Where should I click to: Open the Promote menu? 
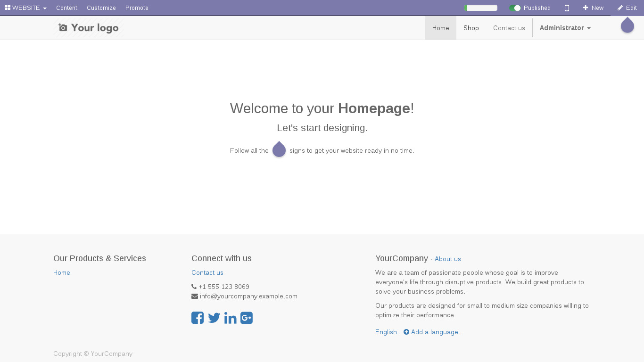click(136, 8)
